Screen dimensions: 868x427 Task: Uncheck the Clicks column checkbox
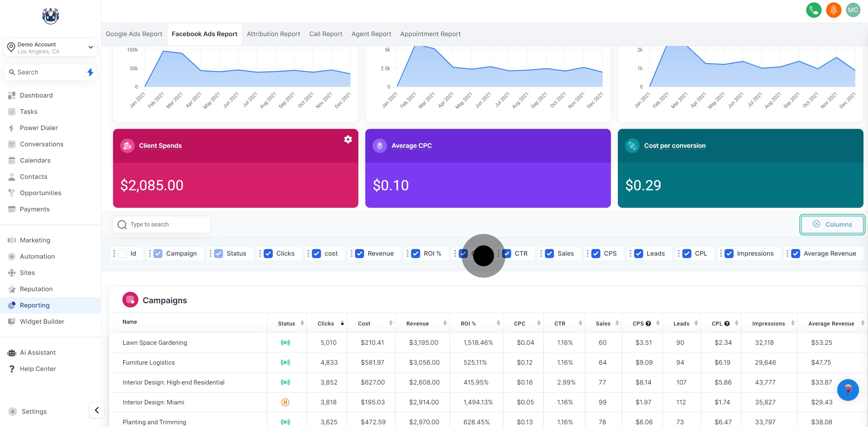[268, 254]
